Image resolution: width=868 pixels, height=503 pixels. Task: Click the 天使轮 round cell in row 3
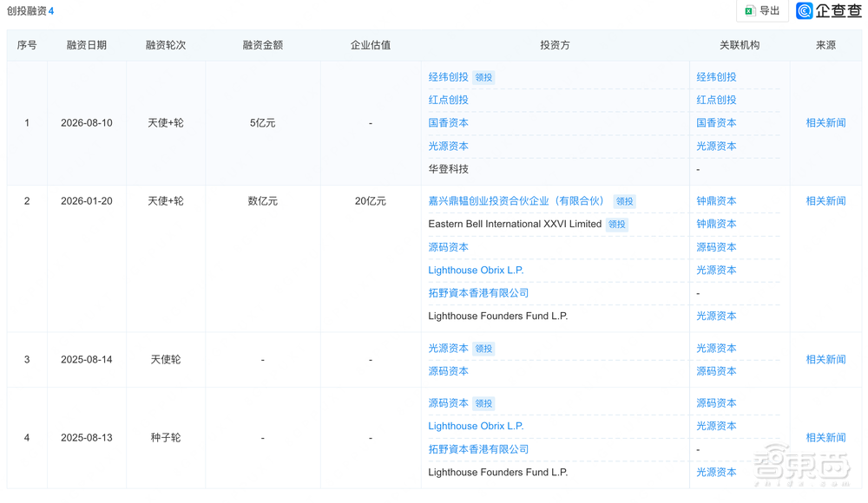tap(166, 360)
